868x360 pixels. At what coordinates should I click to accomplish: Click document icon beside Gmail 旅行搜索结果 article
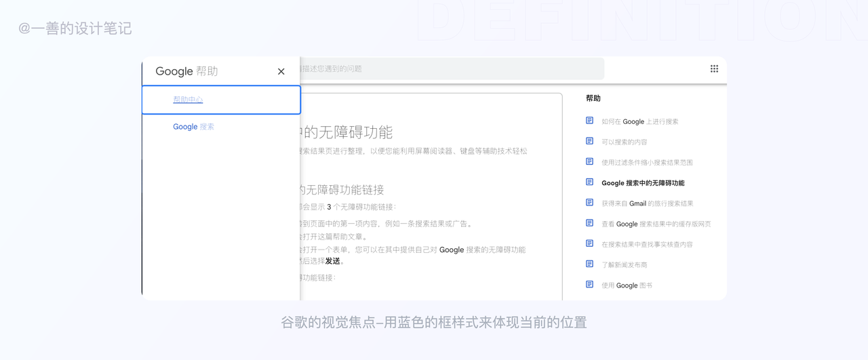pos(589,203)
